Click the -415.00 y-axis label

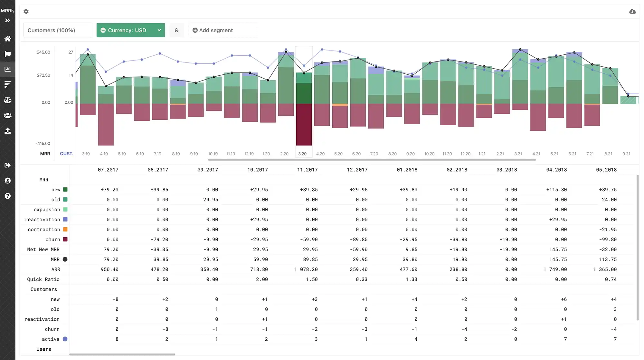coord(43,143)
